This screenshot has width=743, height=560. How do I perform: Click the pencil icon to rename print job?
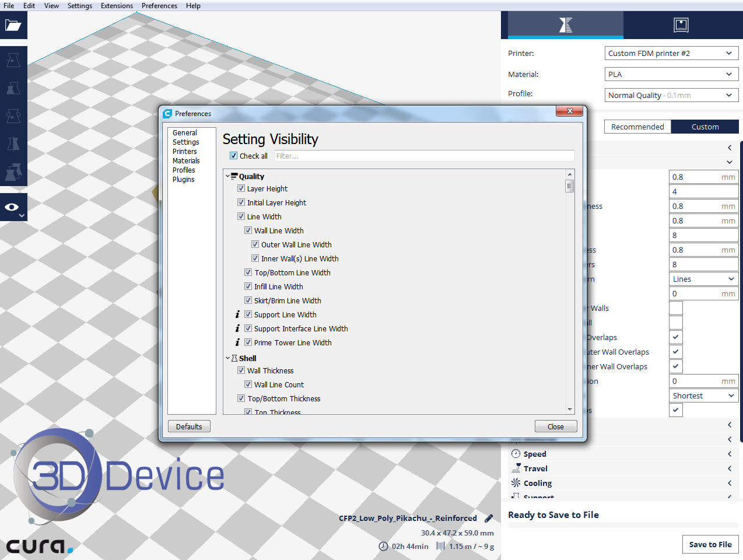(x=489, y=518)
